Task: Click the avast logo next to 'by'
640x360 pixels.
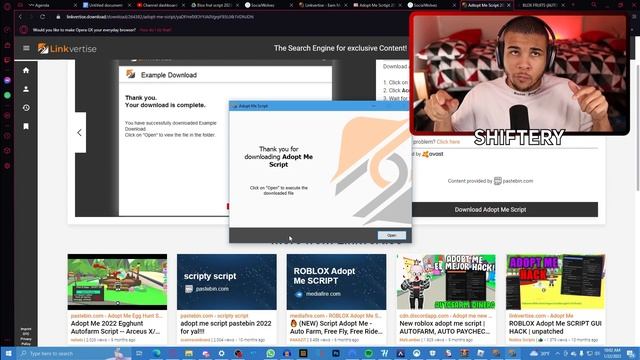Action: pyautogui.click(x=433, y=154)
